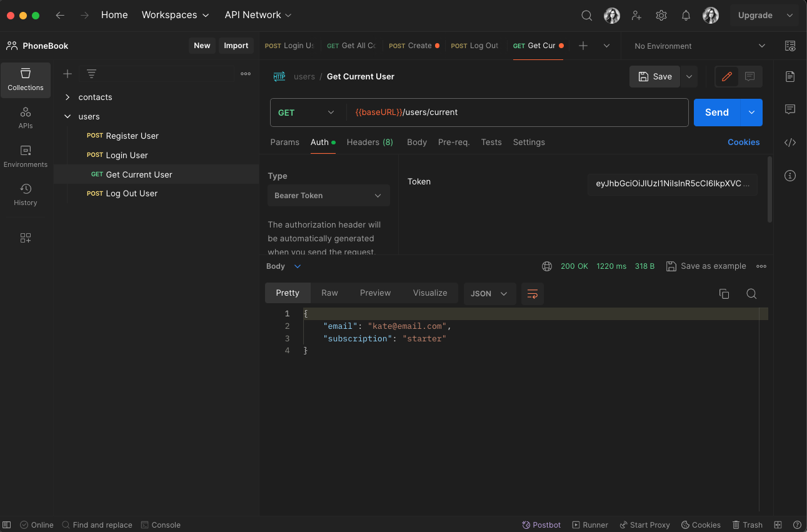Open the Save options dropdown arrow
This screenshot has height=532, width=807.
click(689, 76)
